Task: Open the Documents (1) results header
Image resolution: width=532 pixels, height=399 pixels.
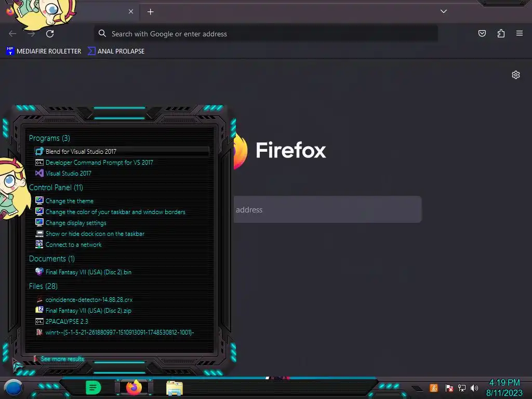Action: 51,259
